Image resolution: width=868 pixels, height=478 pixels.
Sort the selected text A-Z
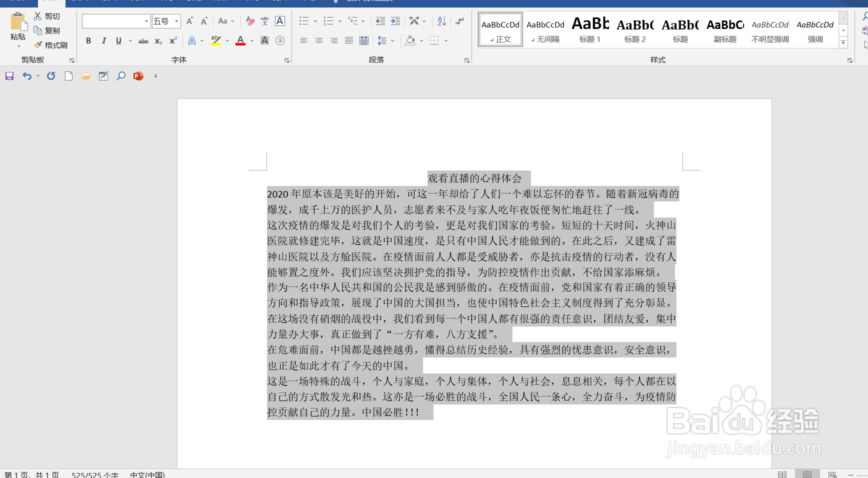[441, 21]
